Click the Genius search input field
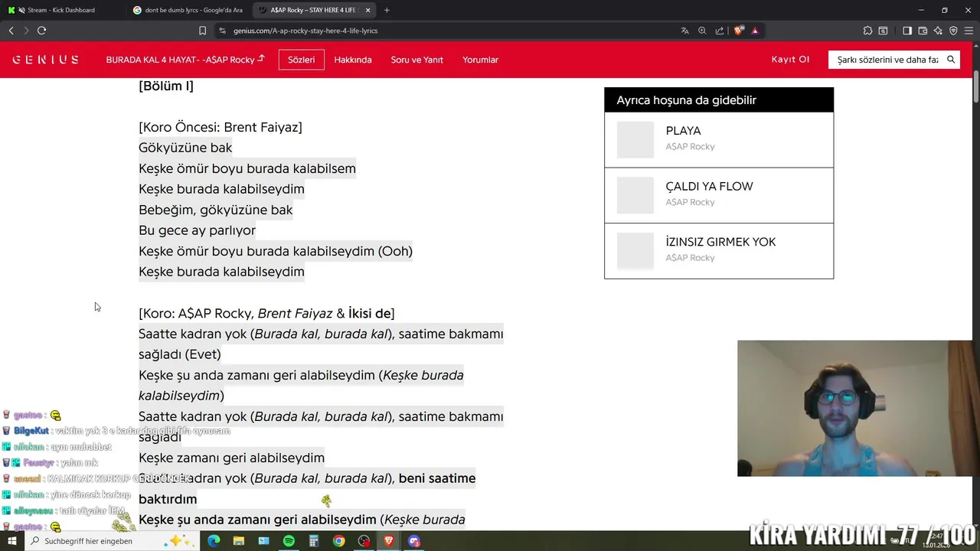 [887, 60]
